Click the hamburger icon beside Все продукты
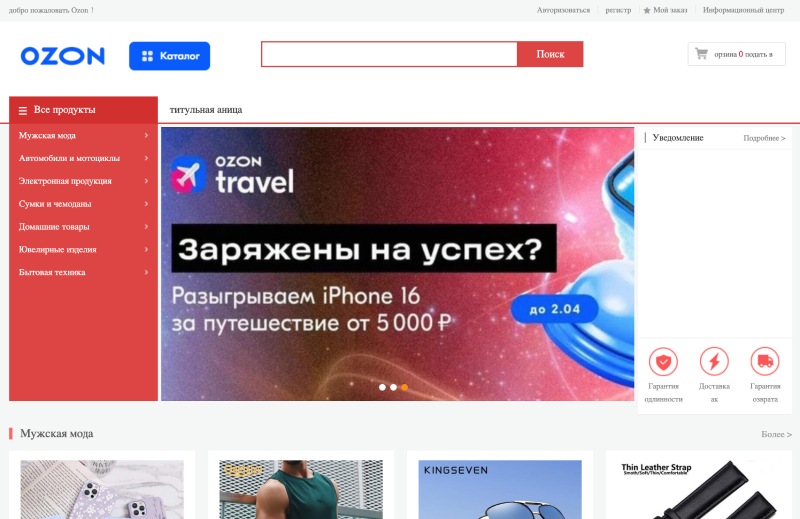The height and width of the screenshot is (519, 800). click(23, 110)
